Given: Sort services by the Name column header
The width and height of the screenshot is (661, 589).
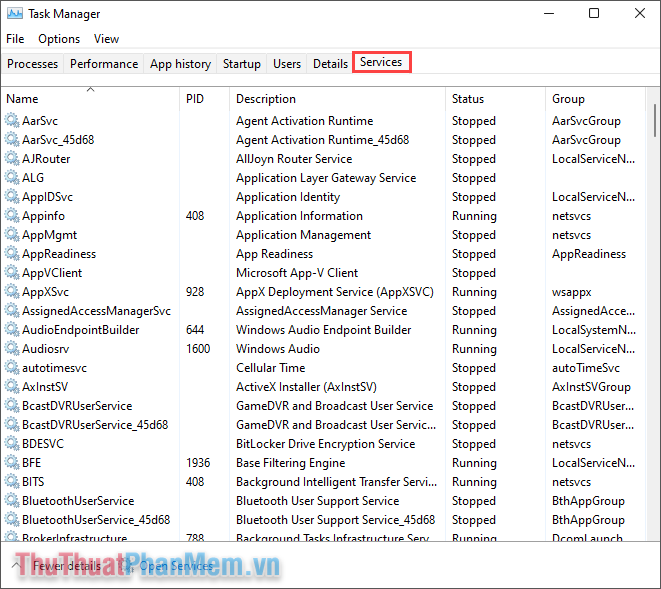Looking at the screenshot, I should pyautogui.click(x=90, y=99).
